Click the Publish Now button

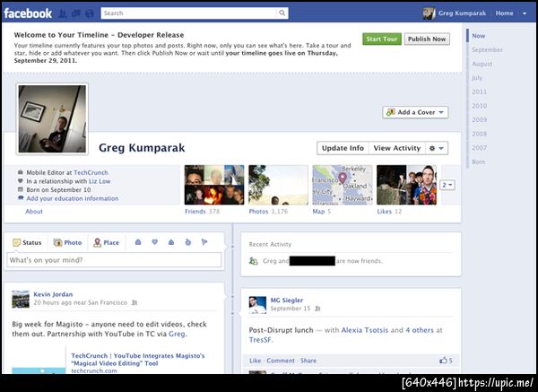[427, 39]
